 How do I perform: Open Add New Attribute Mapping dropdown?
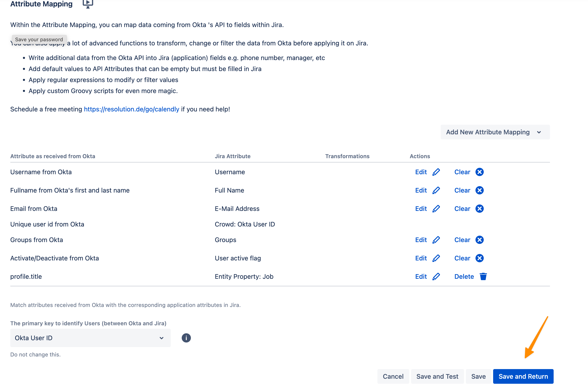[x=495, y=132]
